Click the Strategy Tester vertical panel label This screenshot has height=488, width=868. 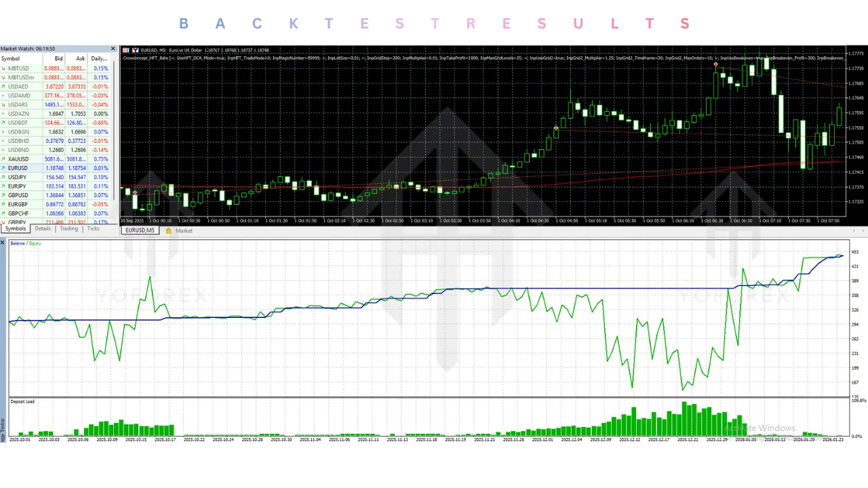(3, 430)
